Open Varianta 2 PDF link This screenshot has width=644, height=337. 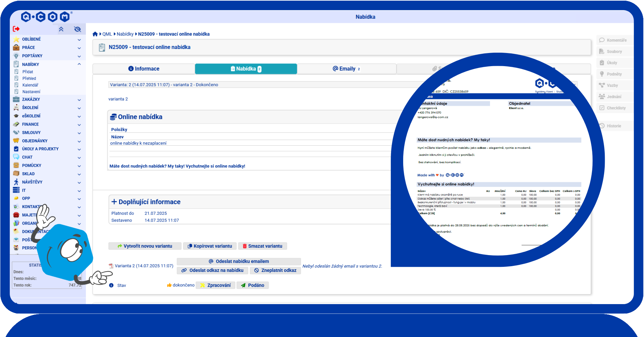click(141, 266)
